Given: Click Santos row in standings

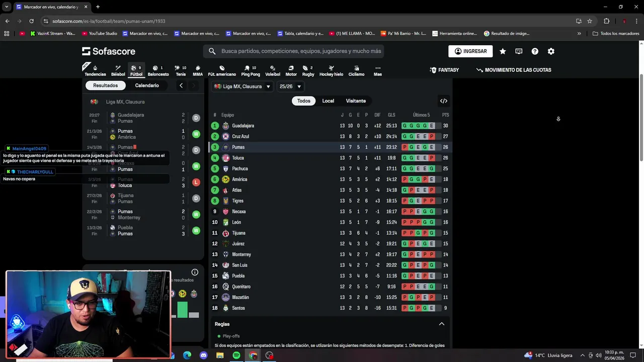Looking at the screenshot, I should pos(330,308).
